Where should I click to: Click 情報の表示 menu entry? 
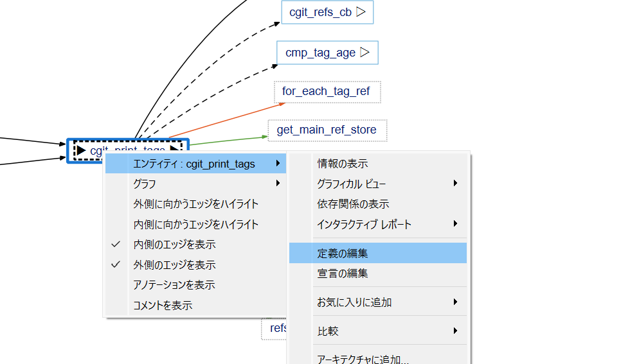[x=343, y=164]
